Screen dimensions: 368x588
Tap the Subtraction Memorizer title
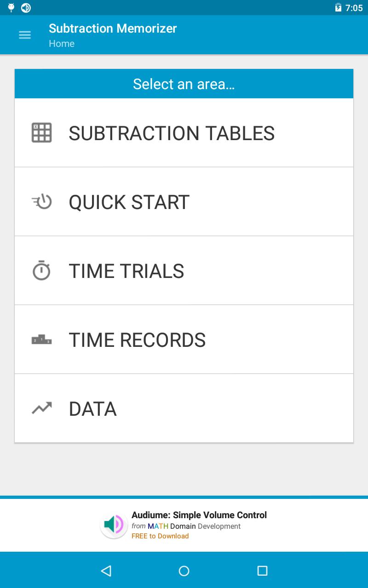[113, 28]
